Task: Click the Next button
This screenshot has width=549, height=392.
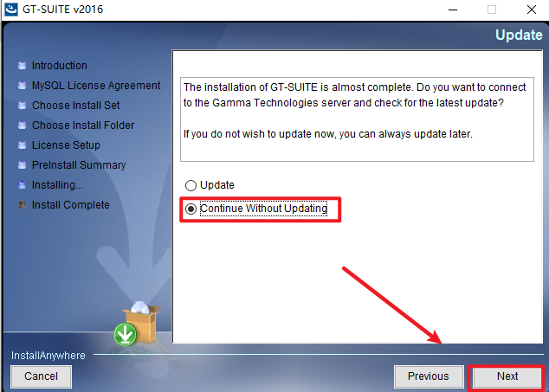Action: [x=507, y=376]
